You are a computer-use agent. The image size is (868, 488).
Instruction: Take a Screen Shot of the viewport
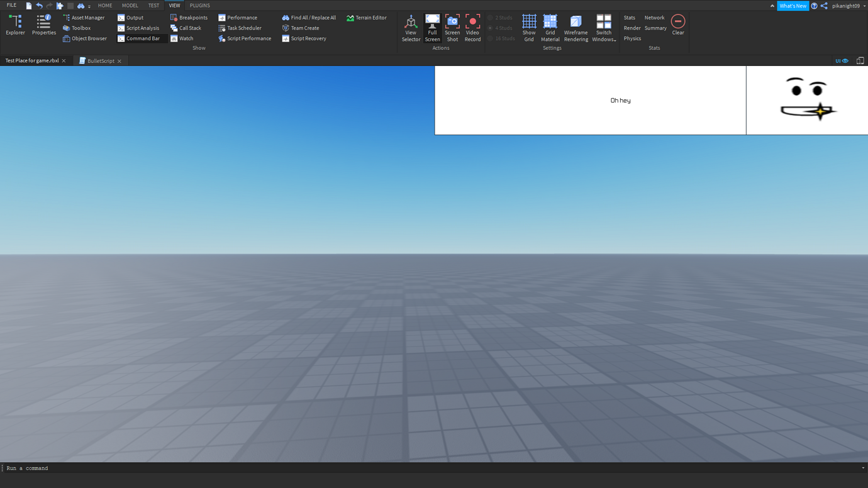click(x=452, y=27)
